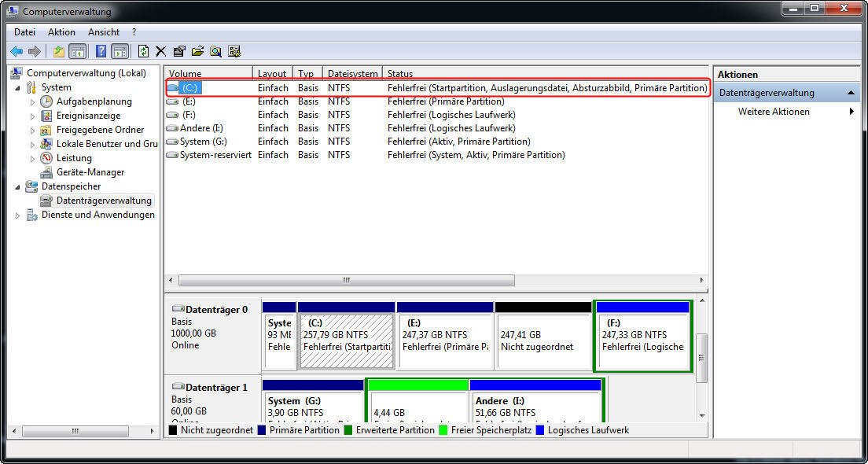Toggle the action pane toolbar button
Viewport: 868px width, 464px height.
click(120, 51)
